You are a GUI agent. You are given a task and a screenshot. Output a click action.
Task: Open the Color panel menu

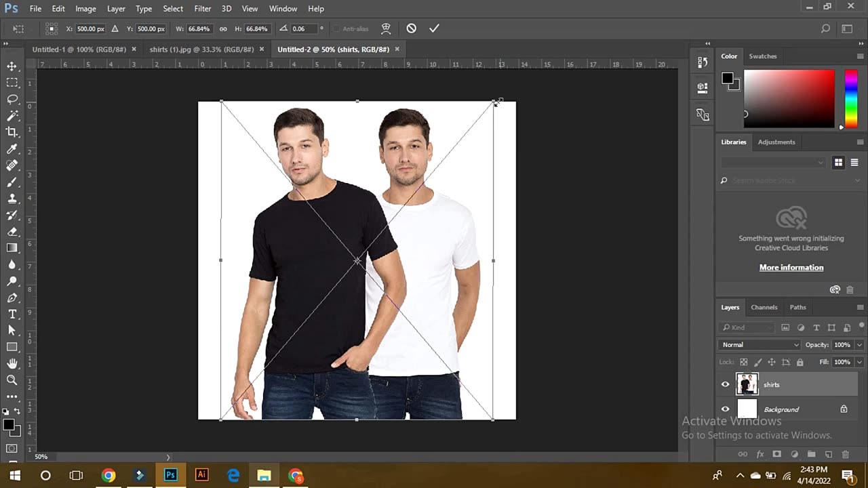(860, 56)
